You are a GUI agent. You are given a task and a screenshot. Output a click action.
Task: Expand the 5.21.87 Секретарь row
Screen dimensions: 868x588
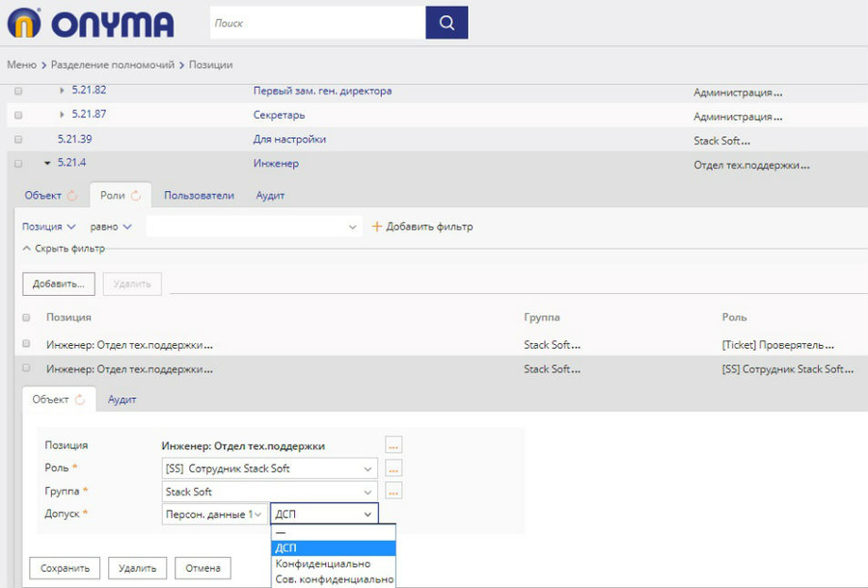tap(62, 115)
